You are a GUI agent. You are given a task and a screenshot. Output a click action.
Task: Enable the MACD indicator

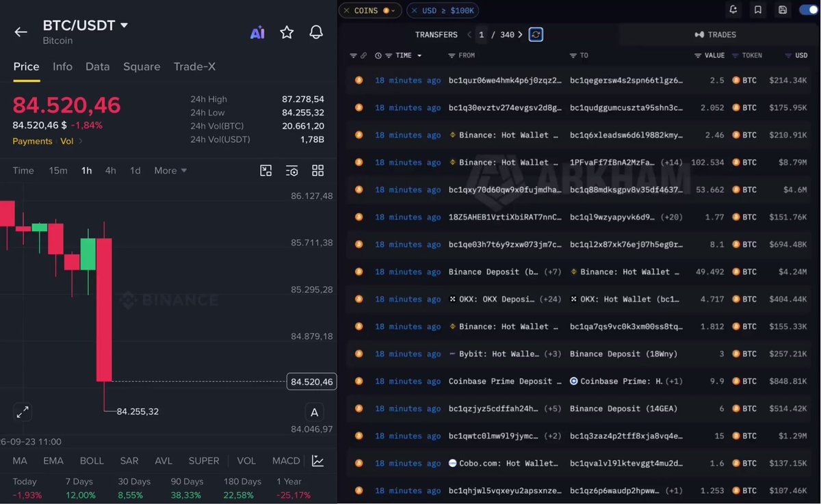pyautogui.click(x=286, y=461)
